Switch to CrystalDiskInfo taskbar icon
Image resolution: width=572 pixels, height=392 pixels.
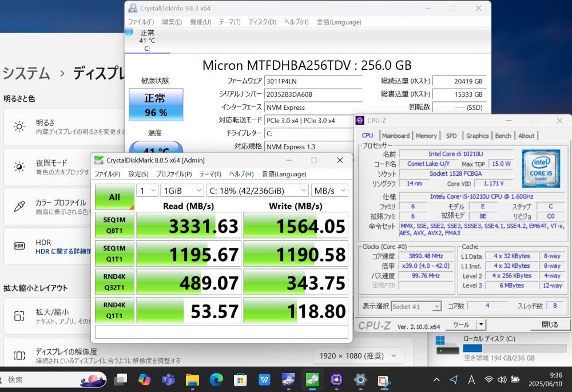tap(288, 379)
